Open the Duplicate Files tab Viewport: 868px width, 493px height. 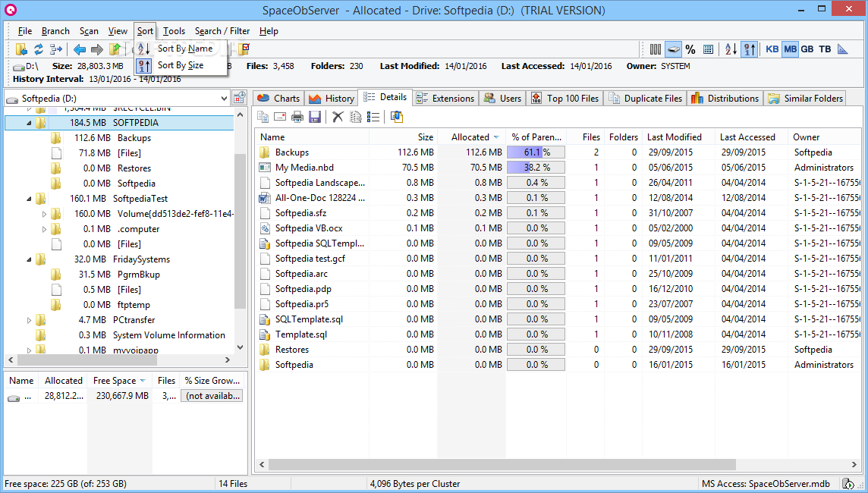[646, 98]
